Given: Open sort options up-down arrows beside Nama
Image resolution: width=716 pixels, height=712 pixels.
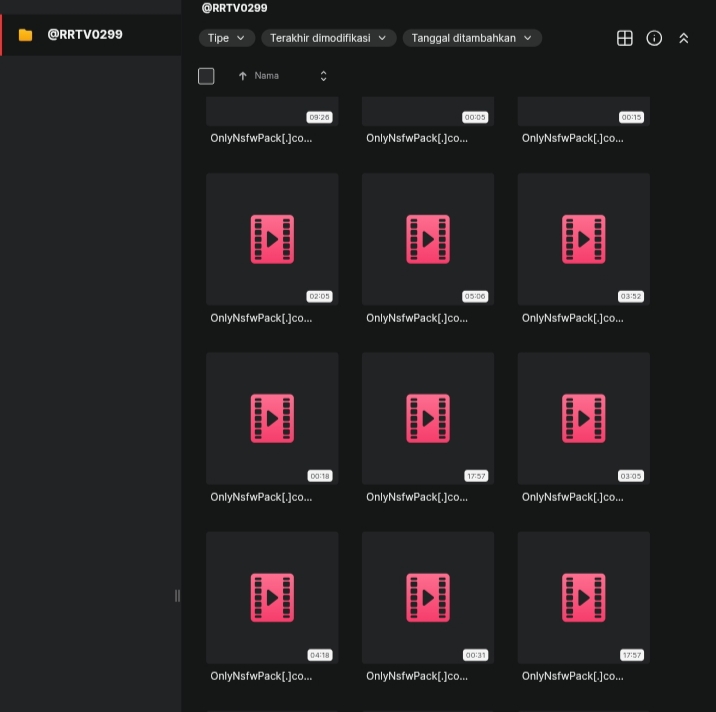Looking at the screenshot, I should click(323, 76).
